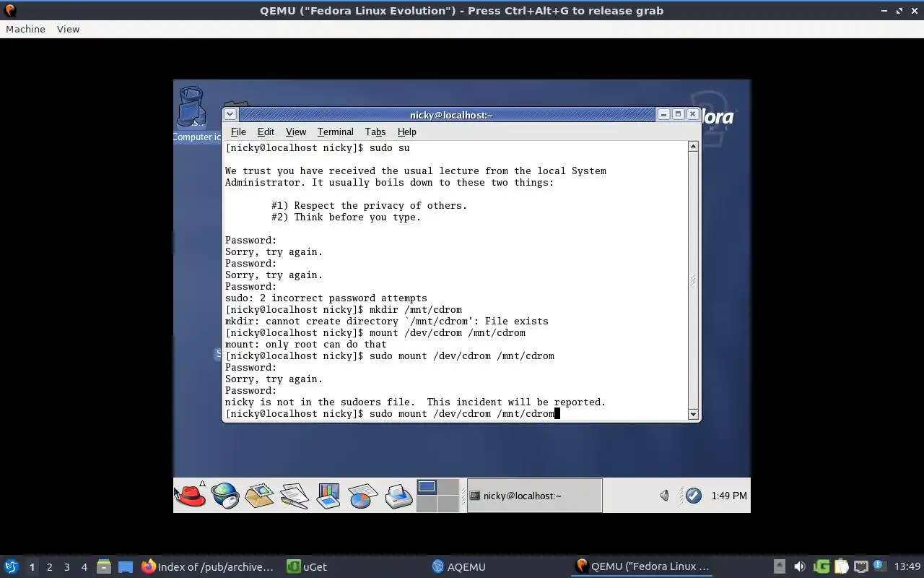Click the show desktop icon in taskbar
The image size is (924, 578).
(126, 567)
